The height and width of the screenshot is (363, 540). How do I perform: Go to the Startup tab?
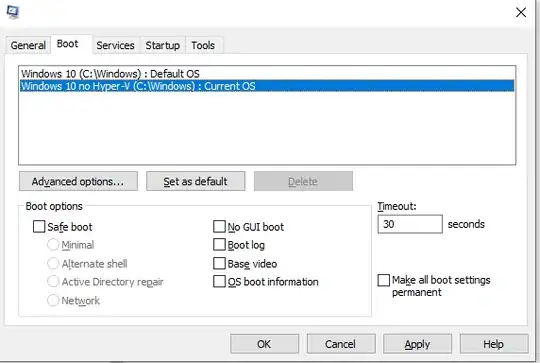point(163,45)
